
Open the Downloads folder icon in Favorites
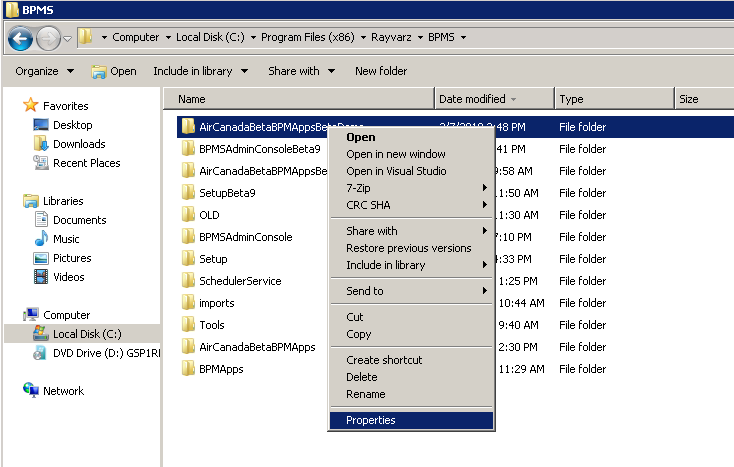(x=41, y=144)
